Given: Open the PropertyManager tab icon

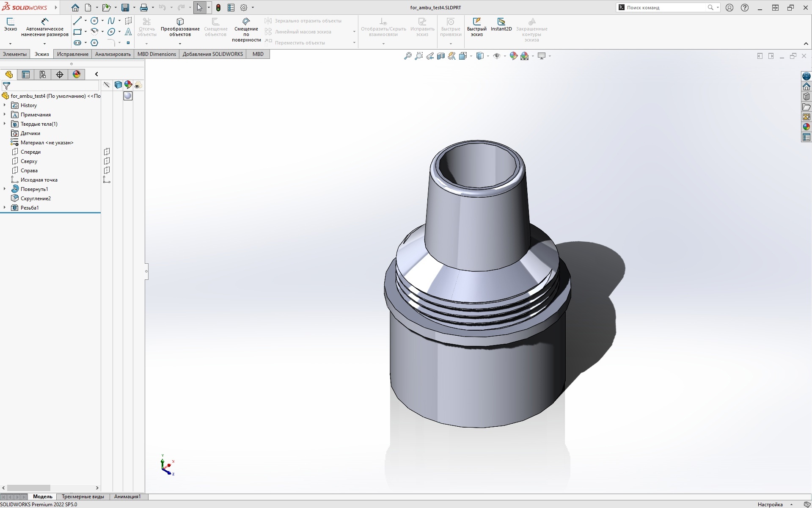Looking at the screenshot, I should (26, 75).
